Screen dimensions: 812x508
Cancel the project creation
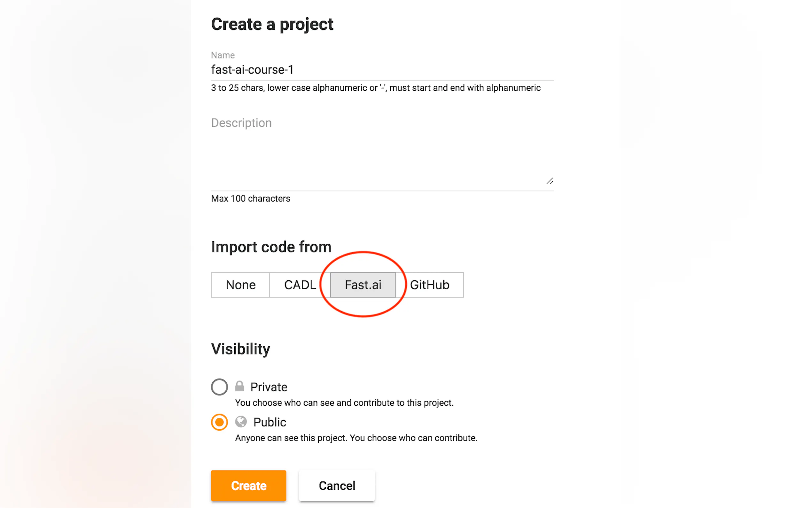[x=337, y=486]
